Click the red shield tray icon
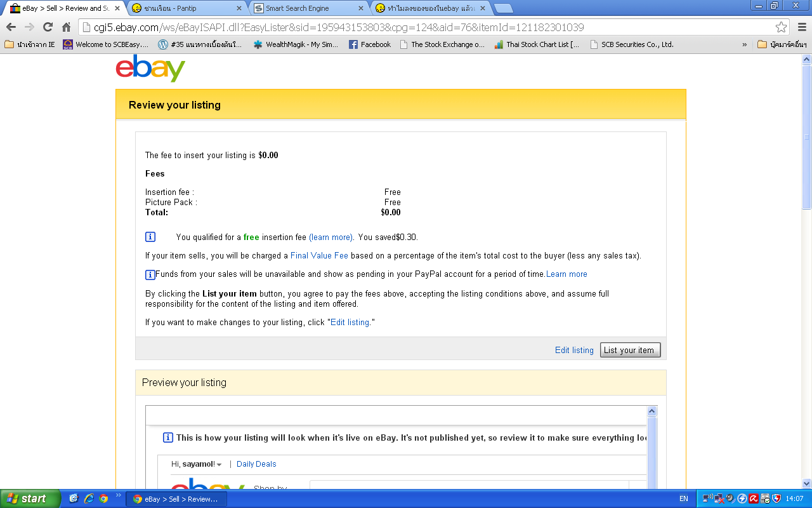The height and width of the screenshot is (508, 812). click(x=776, y=498)
